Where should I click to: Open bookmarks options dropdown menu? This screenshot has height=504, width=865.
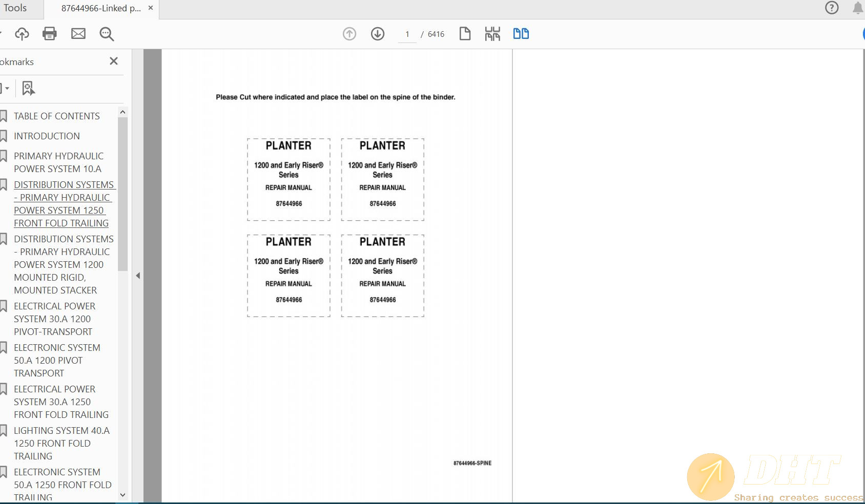(5, 88)
